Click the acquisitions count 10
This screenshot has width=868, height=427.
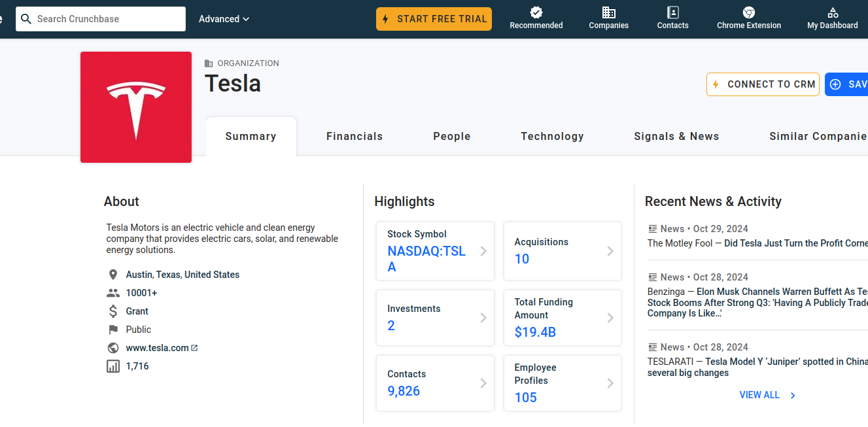coord(522,259)
